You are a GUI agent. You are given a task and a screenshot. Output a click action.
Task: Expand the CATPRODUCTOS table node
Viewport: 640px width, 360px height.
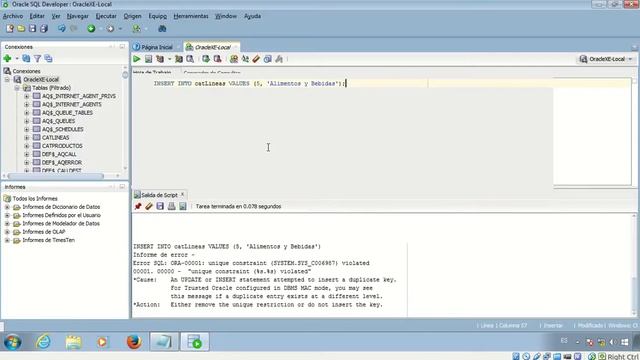[x=27, y=146]
